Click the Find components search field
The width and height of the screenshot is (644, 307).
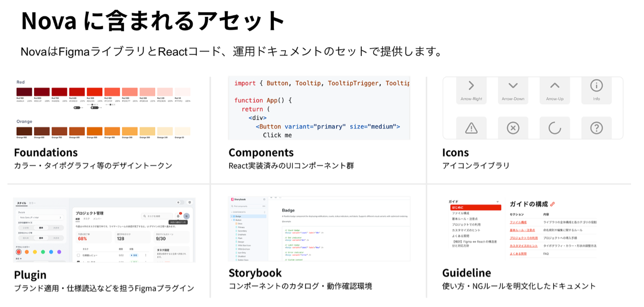click(x=248, y=206)
